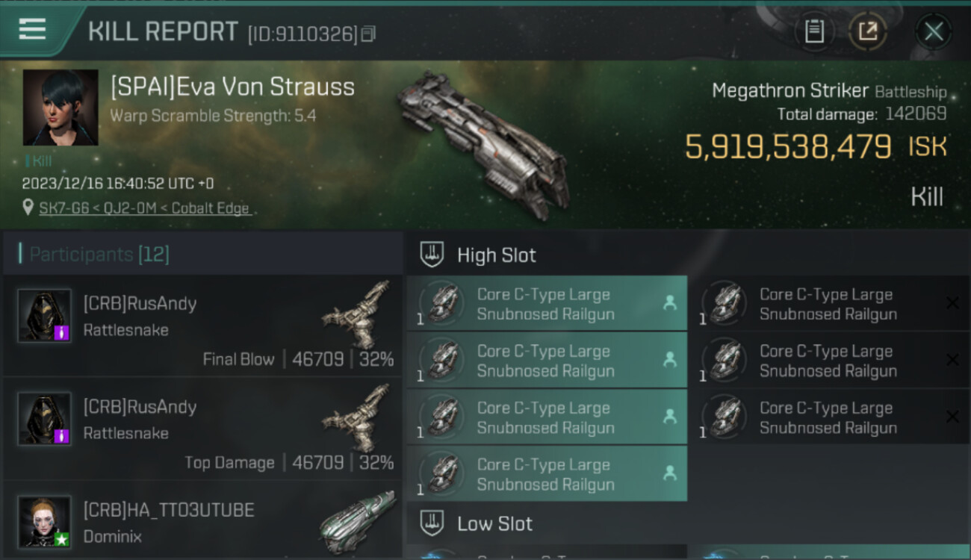Click the Dominix ship icon
This screenshot has width=971, height=560.
(357, 520)
